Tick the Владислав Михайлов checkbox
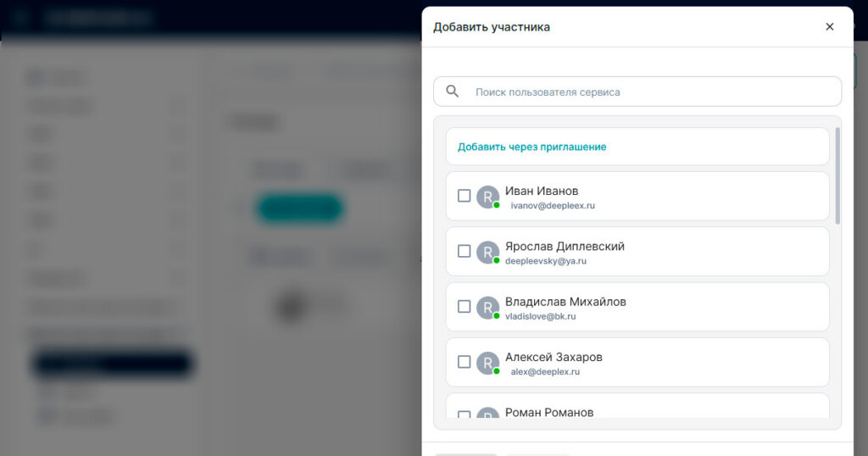The width and height of the screenshot is (868, 456). coord(464,307)
